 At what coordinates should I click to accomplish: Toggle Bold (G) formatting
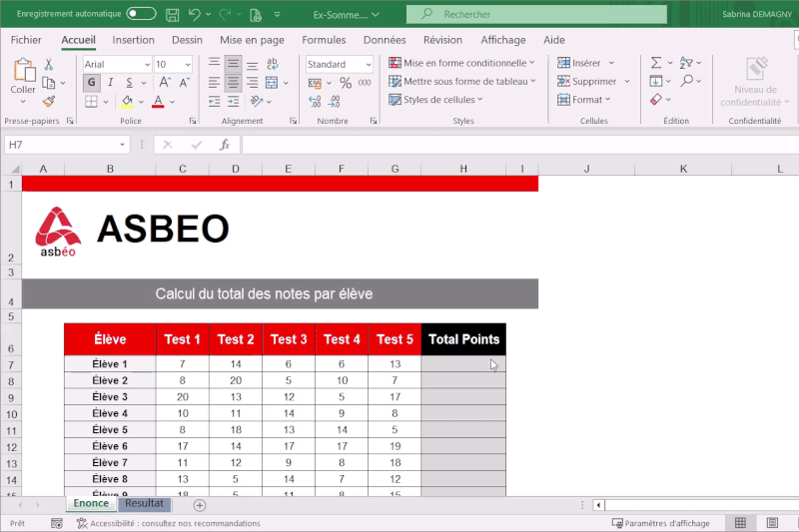tap(91, 82)
